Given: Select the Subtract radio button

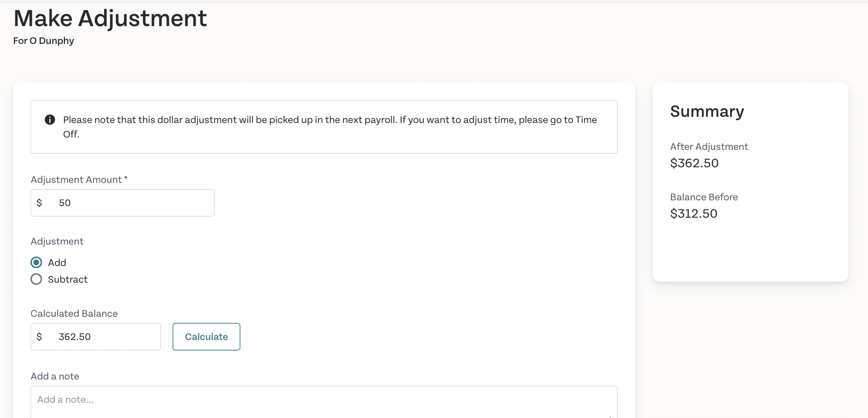Looking at the screenshot, I should (36, 279).
